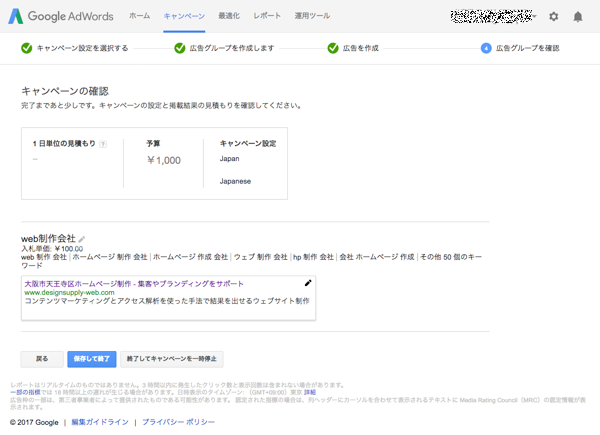The image size is (600, 435).
Task: Open the レポート tab
Action: (x=267, y=16)
